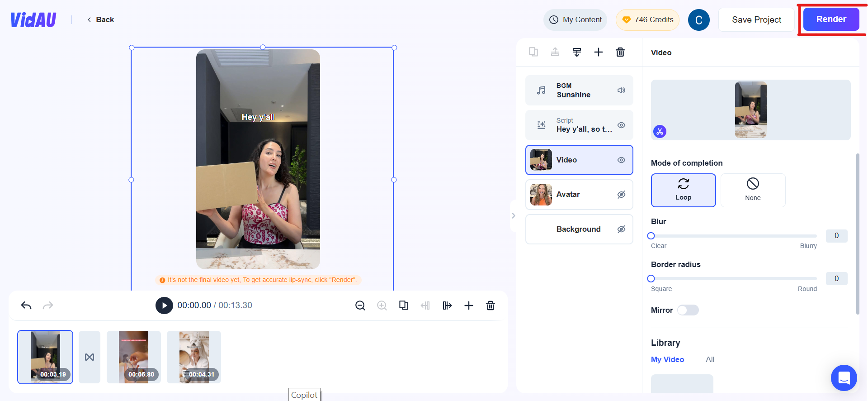Viewport: 868px width, 401px height.
Task: Select None mode of completion
Action: pyautogui.click(x=753, y=190)
